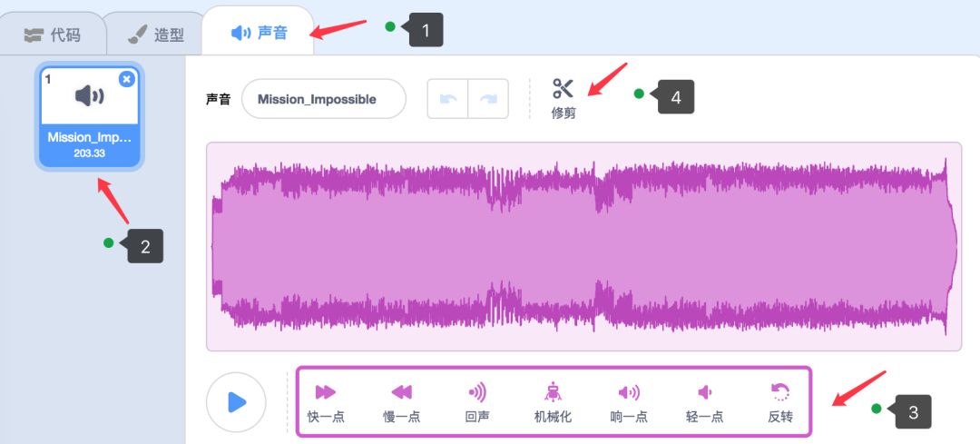Apply the 快一点 faster effect

(326, 403)
